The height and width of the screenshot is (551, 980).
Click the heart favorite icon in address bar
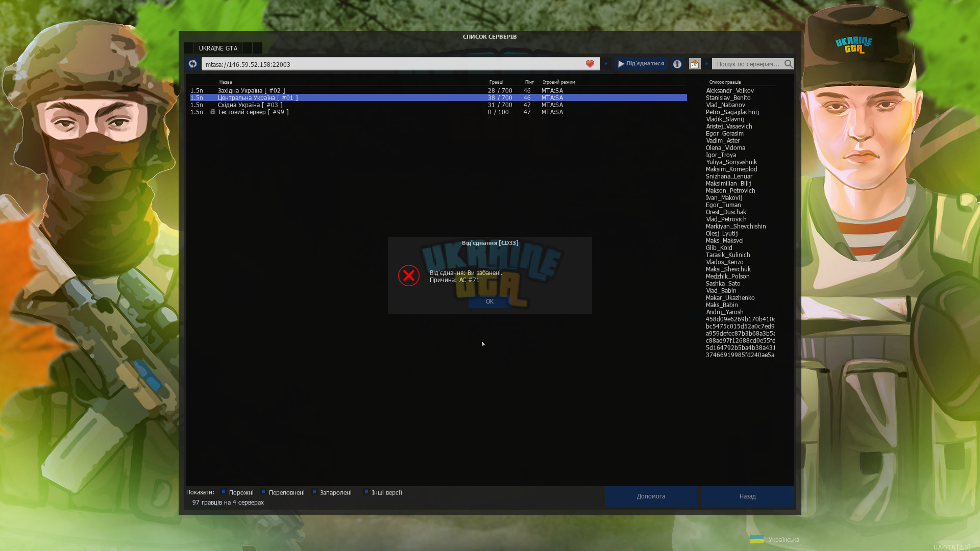(x=590, y=64)
